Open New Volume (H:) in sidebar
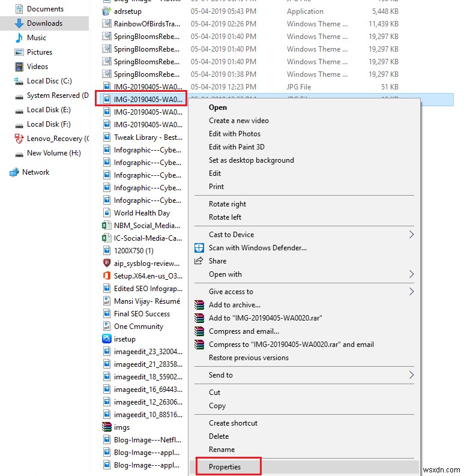 point(54,153)
